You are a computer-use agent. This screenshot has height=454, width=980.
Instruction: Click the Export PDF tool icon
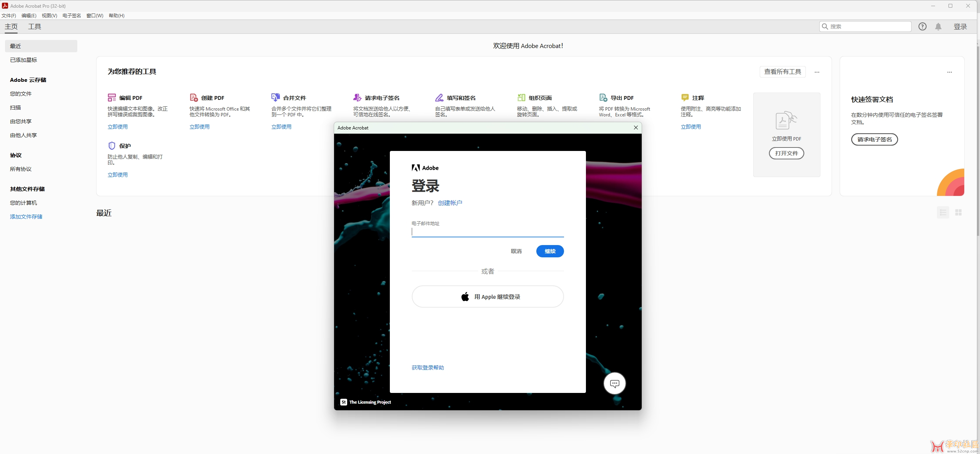click(x=603, y=98)
